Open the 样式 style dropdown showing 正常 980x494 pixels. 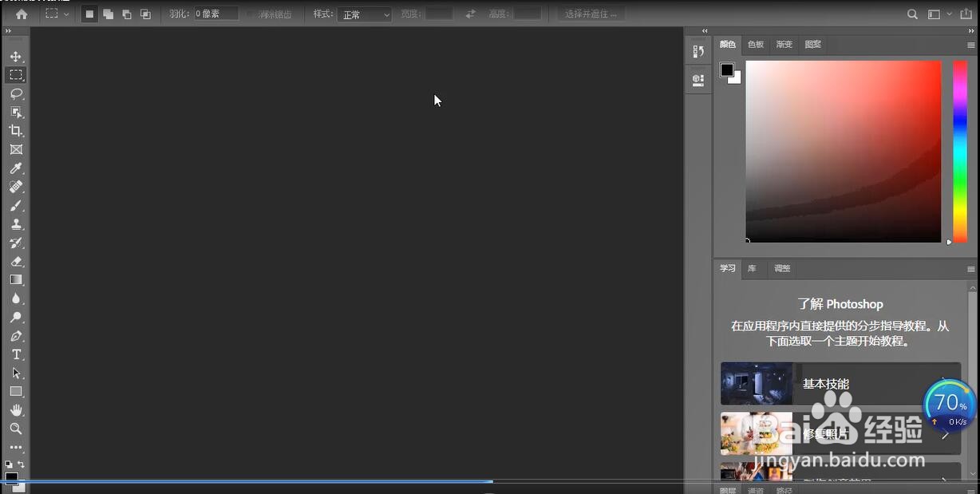(x=365, y=14)
